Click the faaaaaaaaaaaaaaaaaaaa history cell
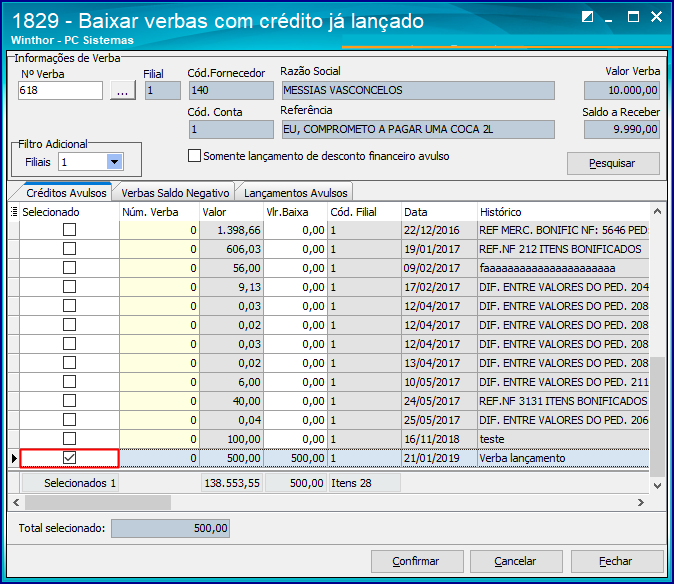 click(x=563, y=268)
